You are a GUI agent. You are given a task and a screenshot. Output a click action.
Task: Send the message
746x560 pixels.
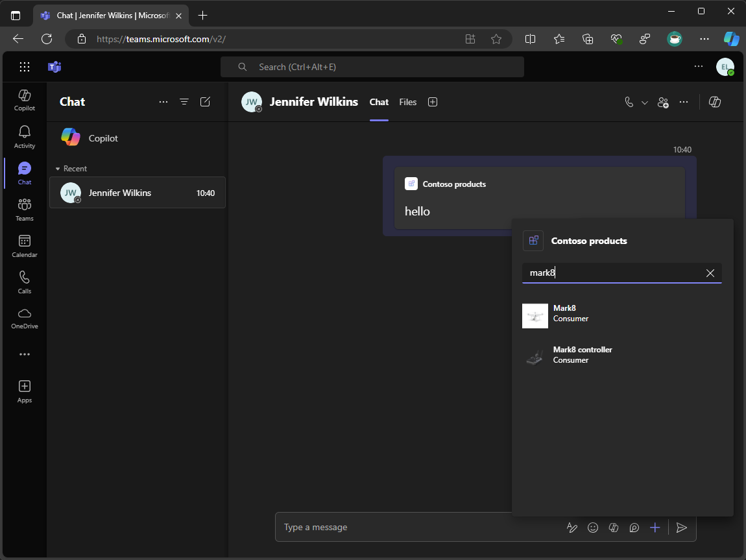[x=681, y=527]
